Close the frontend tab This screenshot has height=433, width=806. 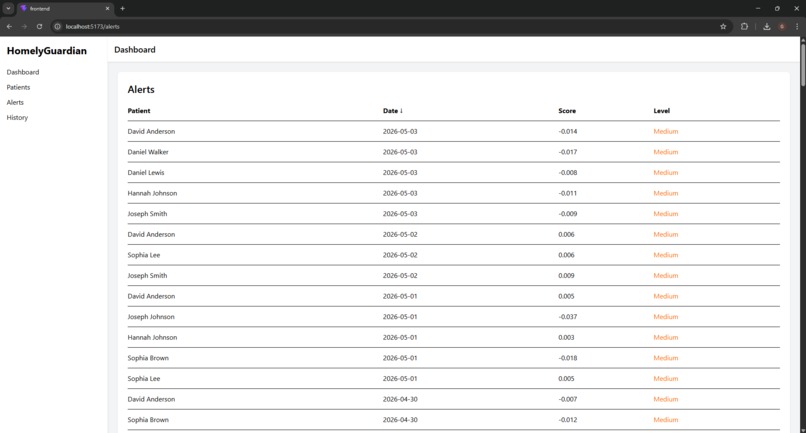[x=107, y=8]
